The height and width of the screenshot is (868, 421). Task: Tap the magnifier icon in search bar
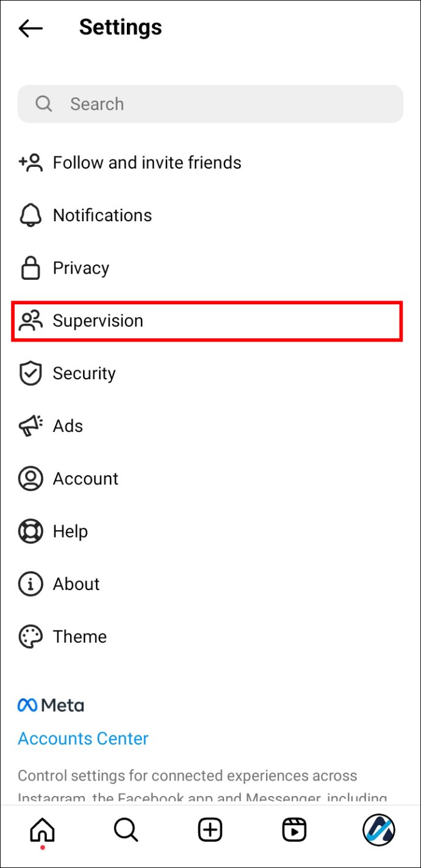(44, 104)
